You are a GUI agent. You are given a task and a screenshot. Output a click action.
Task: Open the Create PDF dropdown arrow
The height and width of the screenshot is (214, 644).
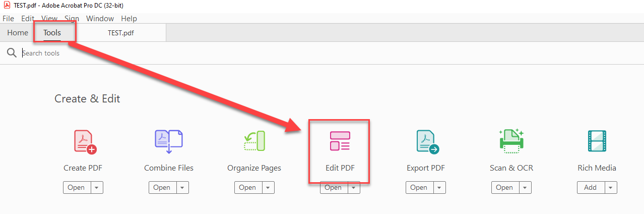[x=97, y=188]
